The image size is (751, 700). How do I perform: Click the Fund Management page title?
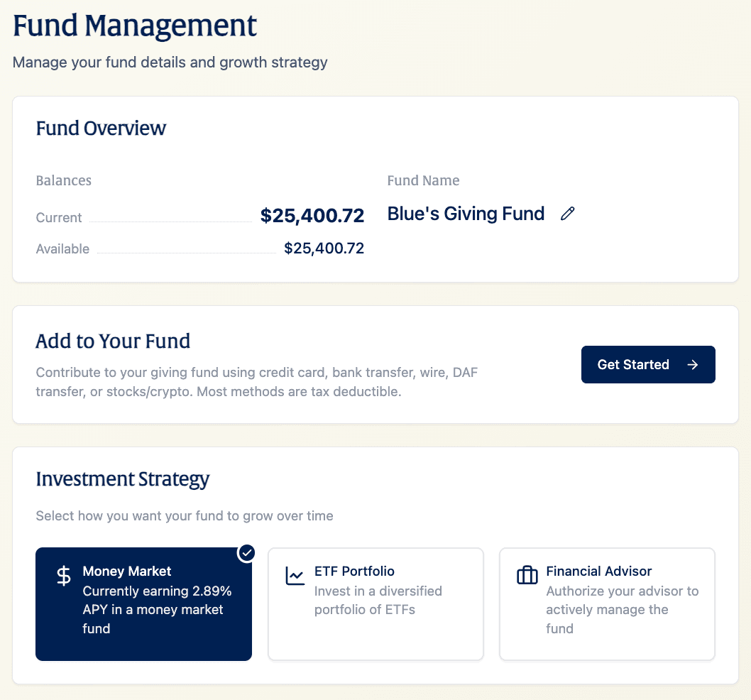click(x=135, y=26)
